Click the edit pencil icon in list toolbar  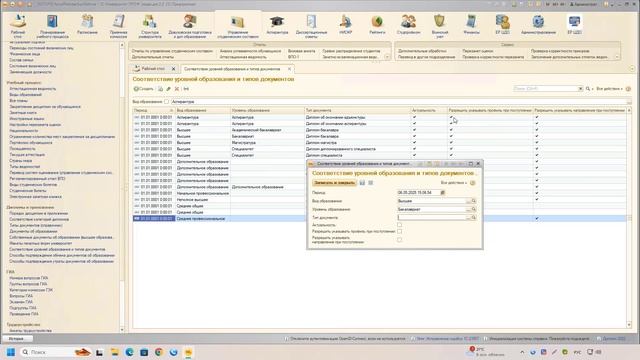168,89
